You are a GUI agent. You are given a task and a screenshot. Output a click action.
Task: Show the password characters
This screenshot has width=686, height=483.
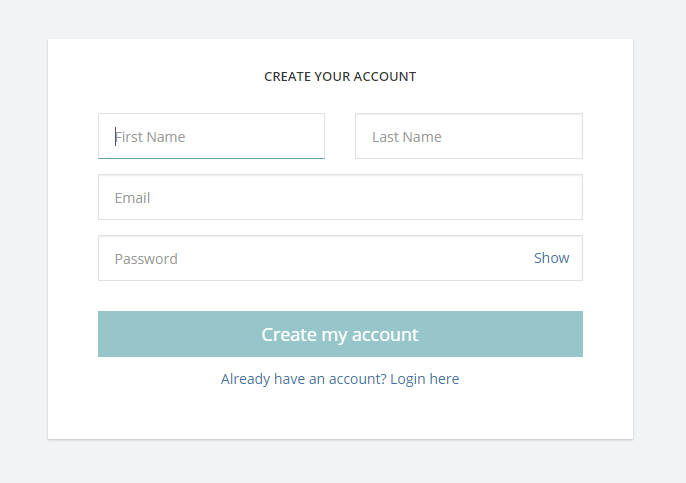(551, 258)
